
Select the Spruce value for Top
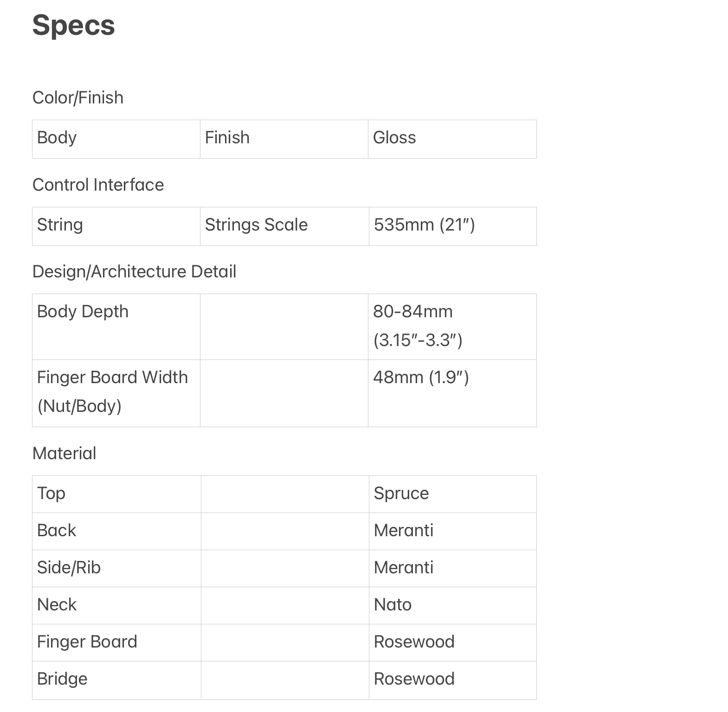pyautogui.click(x=401, y=494)
